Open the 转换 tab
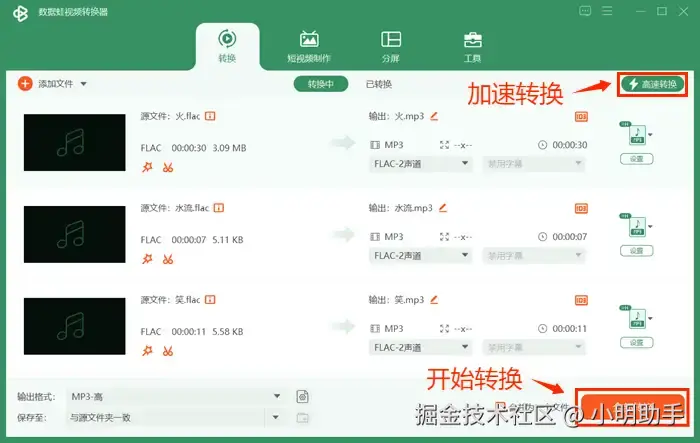Screen dimensions: 700x443 click(x=227, y=46)
